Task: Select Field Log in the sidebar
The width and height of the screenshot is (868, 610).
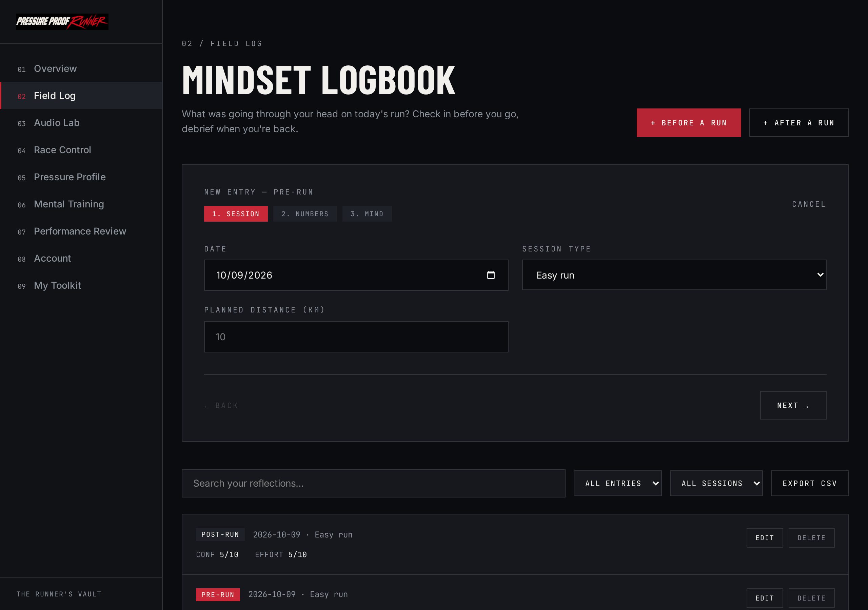Action: [81, 96]
